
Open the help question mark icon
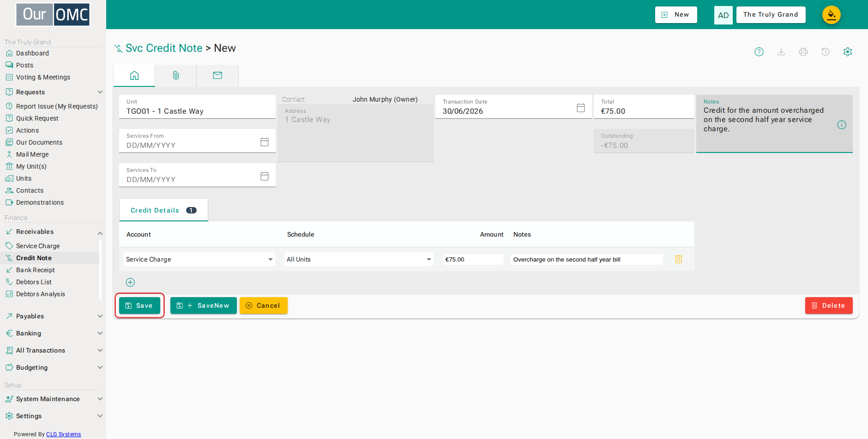[759, 52]
